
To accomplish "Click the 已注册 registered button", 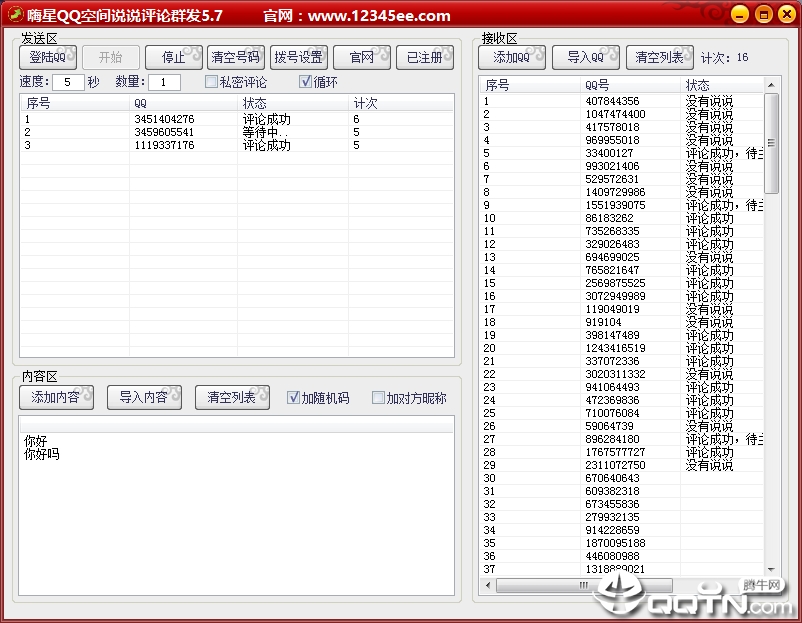I will coord(427,57).
